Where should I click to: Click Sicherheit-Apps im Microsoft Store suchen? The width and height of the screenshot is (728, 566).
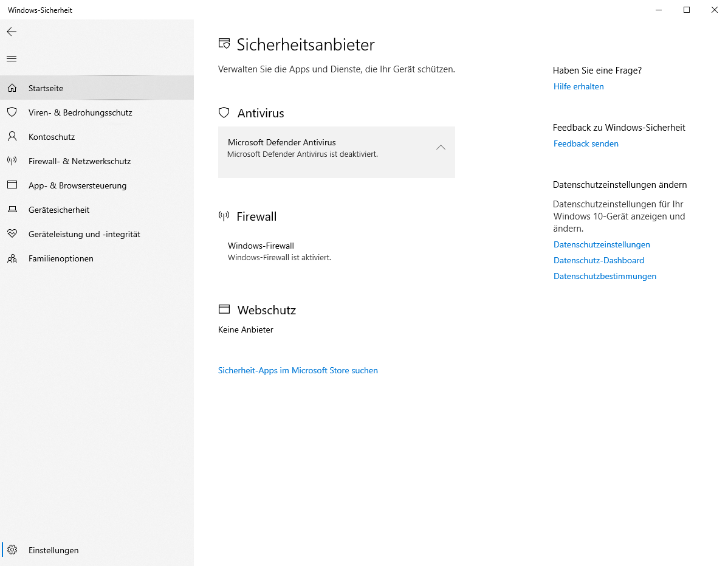click(298, 370)
